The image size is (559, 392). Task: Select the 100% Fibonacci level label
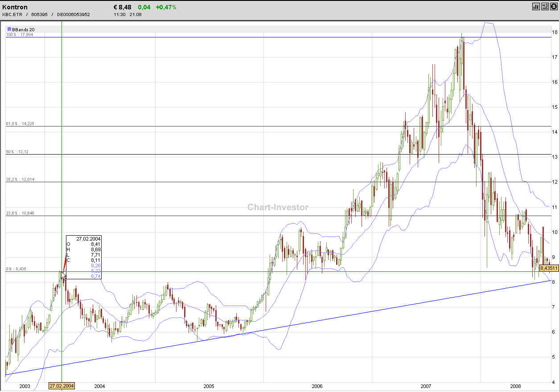click(x=20, y=34)
